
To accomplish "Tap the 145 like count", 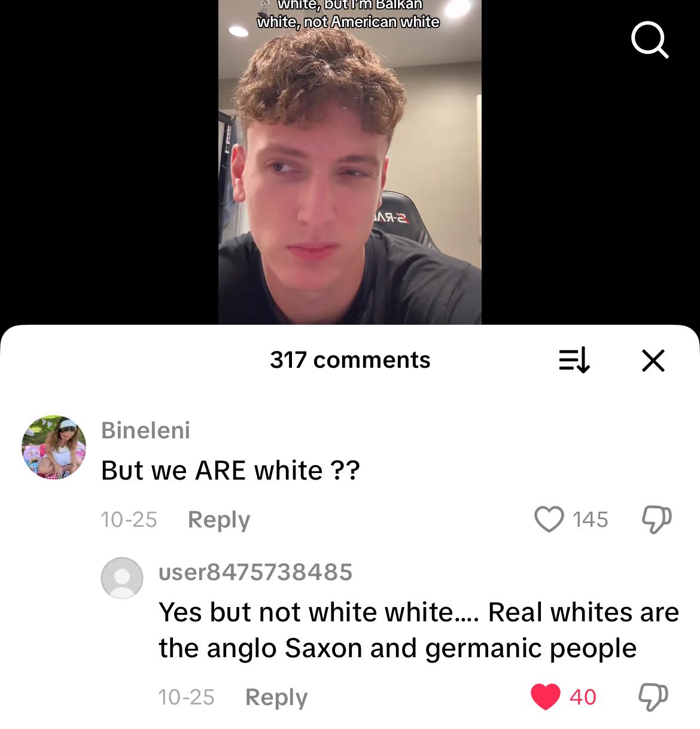I will point(590,520).
